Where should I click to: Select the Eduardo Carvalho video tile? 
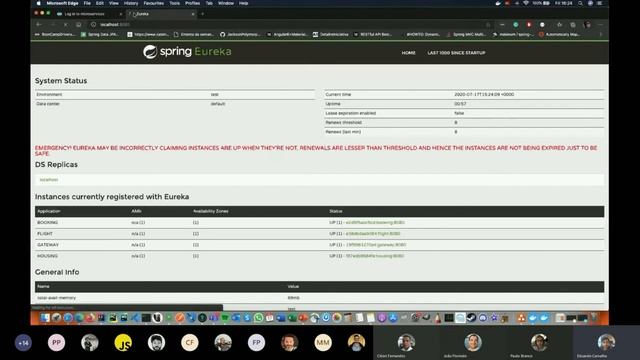coord(606,343)
